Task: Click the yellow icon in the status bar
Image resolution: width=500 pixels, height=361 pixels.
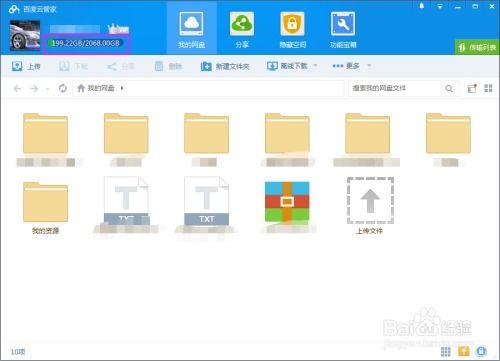Action: (463, 351)
